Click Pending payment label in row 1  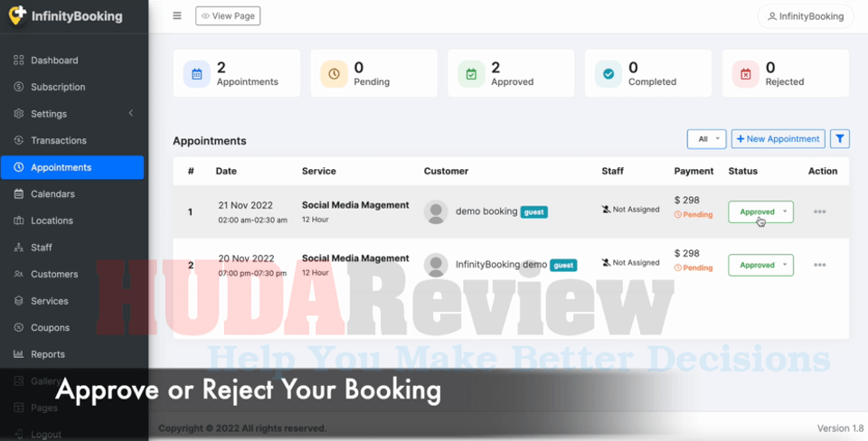(x=693, y=215)
